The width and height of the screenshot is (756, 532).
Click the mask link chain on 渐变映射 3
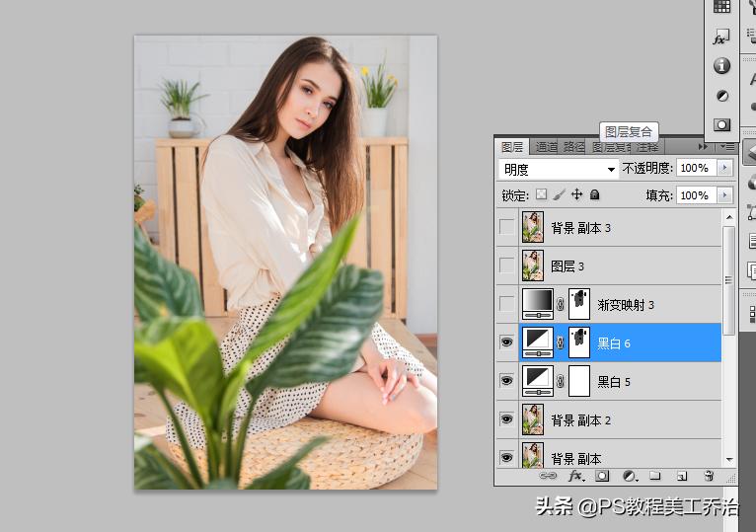(x=561, y=304)
